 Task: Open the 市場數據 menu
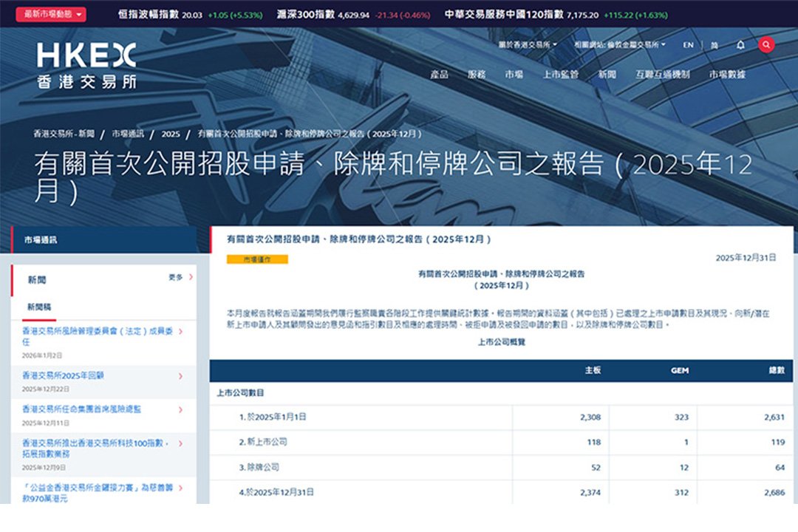[727, 75]
